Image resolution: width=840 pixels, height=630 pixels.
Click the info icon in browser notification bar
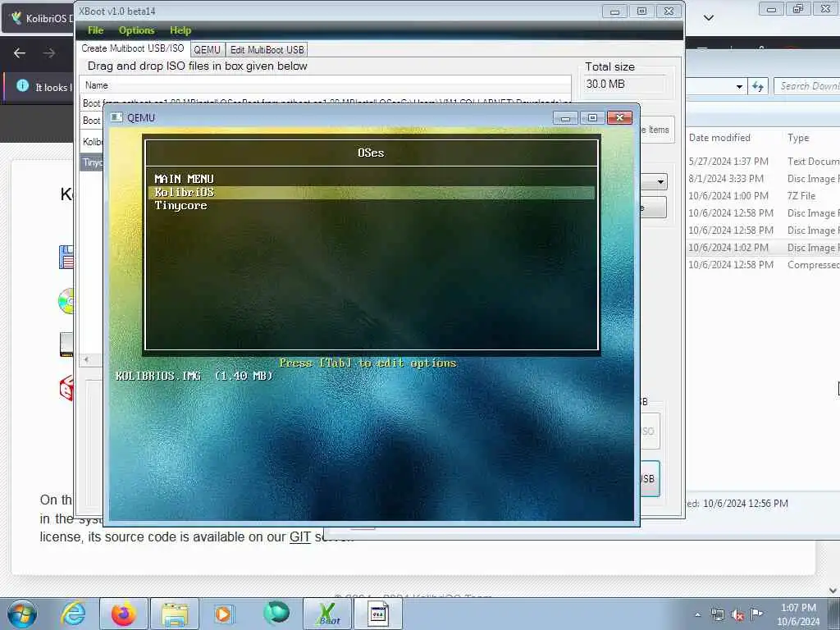(22, 85)
